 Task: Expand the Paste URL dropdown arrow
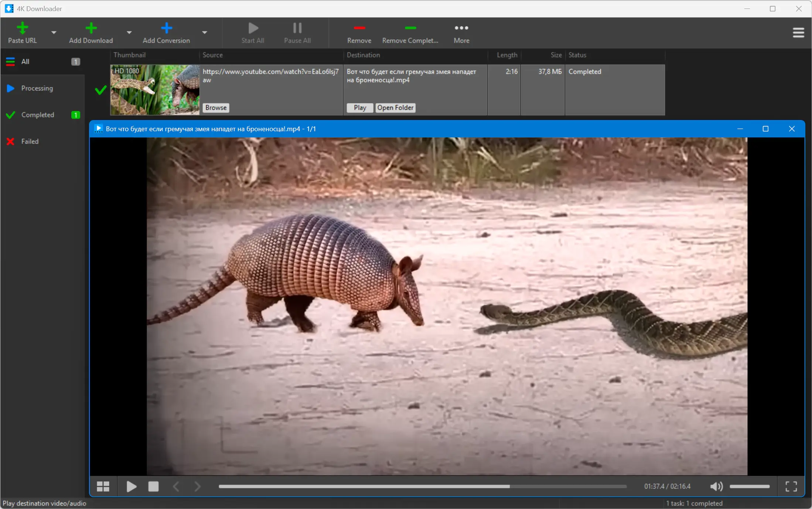(x=54, y=33)
